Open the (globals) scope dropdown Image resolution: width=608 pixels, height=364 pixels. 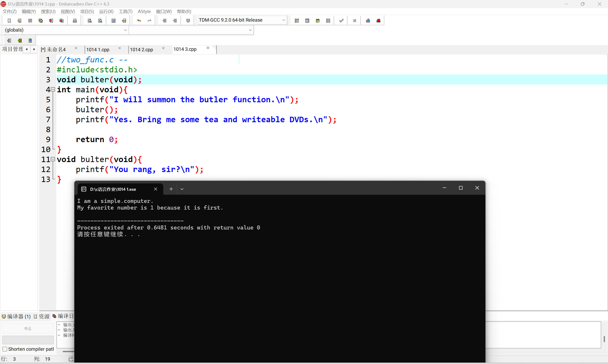click(125, 30)
